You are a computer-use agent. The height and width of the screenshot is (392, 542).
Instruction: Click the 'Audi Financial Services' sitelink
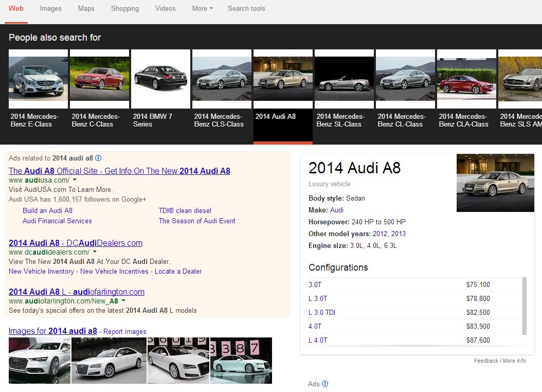(57, 221)
